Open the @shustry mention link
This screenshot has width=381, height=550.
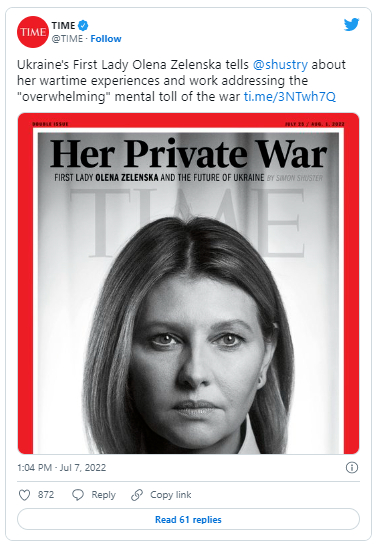point(280,65)
